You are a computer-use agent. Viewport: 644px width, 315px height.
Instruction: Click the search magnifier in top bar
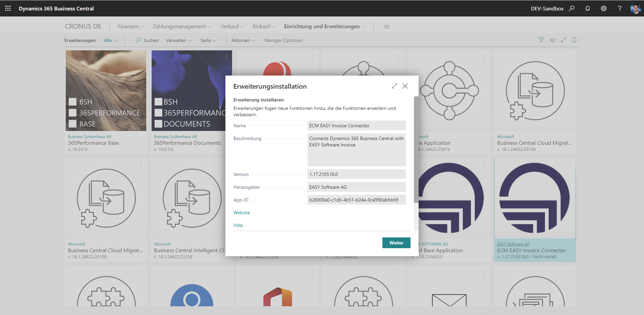pyautogui.click(x=572, y=8)
